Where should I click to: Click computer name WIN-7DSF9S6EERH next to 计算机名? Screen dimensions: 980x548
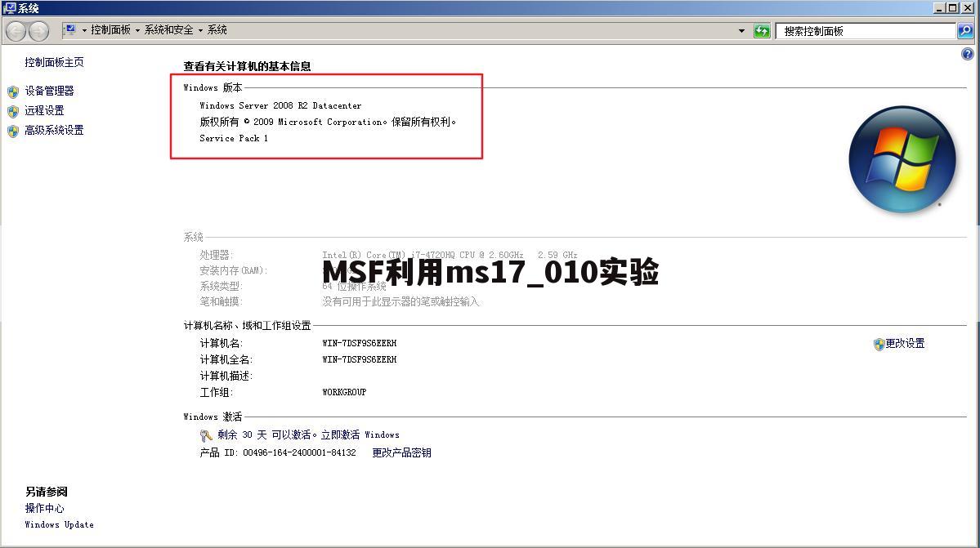pos(360,343)
